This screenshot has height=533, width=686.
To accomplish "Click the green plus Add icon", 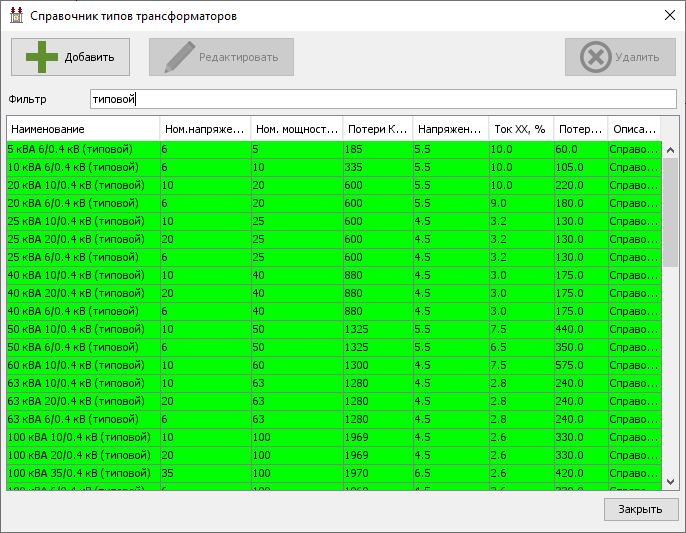I will click(42, 57).
